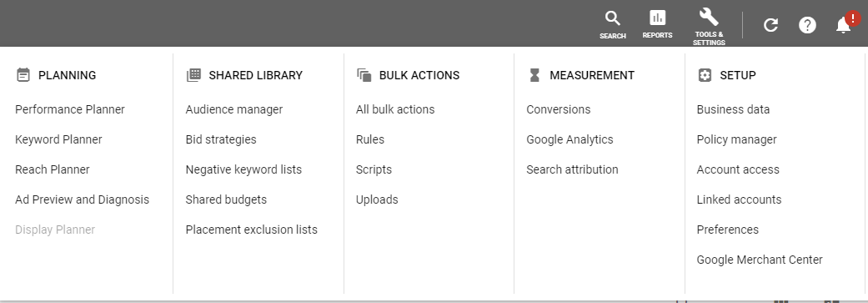Click the Measurement hourglass icon
Image resolution: width=868 pixels, height=303 pixels.
(534, 75)
